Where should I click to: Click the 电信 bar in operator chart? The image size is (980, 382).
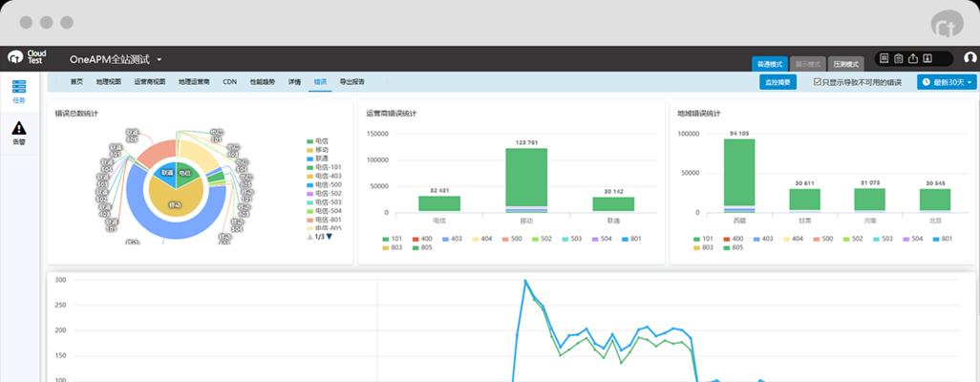439,204
